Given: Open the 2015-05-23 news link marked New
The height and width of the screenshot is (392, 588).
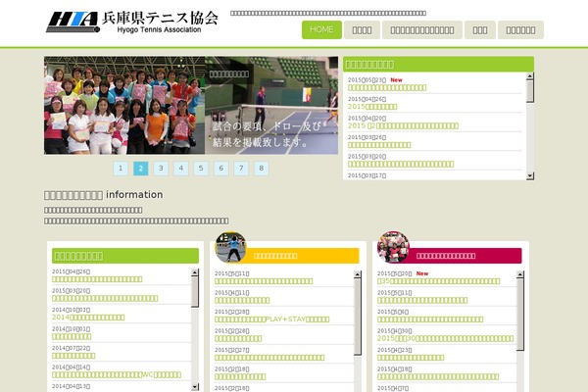Looking at the screenshot, I should 387,88.
